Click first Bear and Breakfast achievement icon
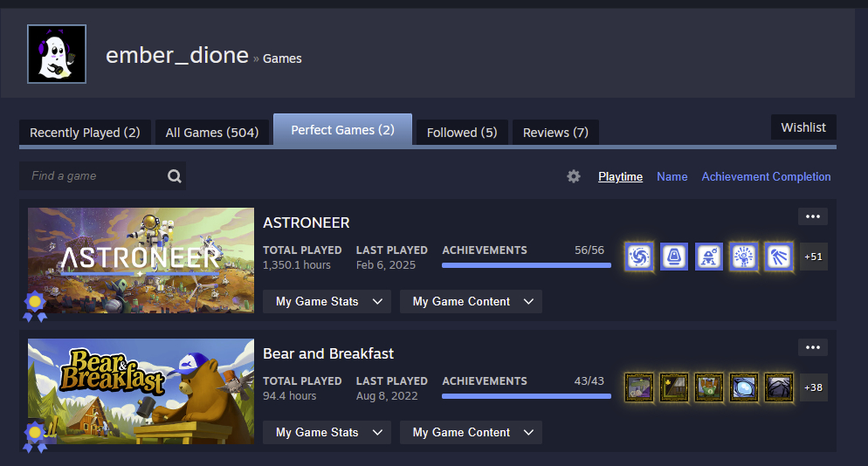This screenshot has height=466, width=868. pos(639,387)
